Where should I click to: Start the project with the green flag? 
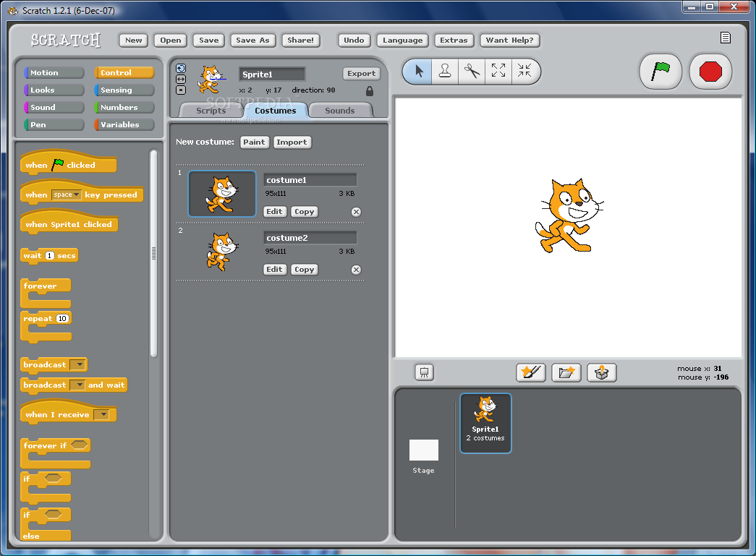[x=661, y=72]
